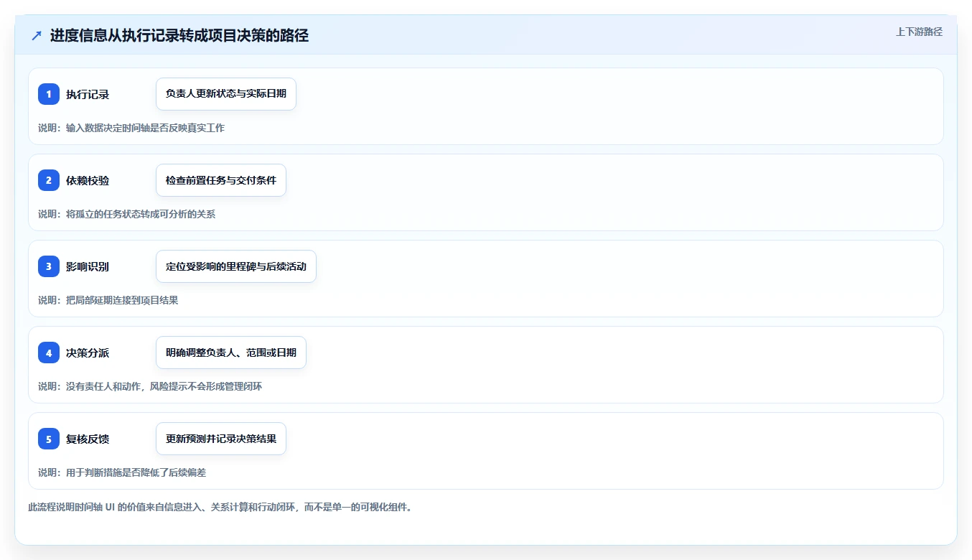Select step number 4 badge

pyautogui.click(x=49, y=353)
